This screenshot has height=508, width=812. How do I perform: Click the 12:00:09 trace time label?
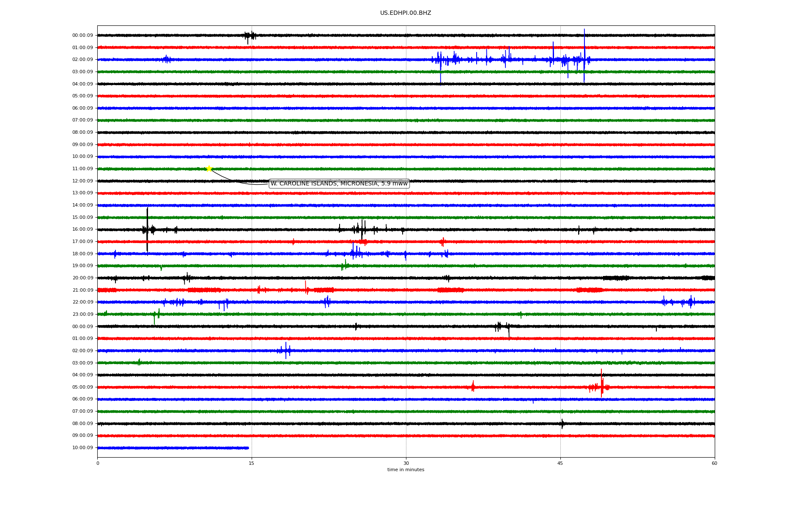[x=82, y=181]
